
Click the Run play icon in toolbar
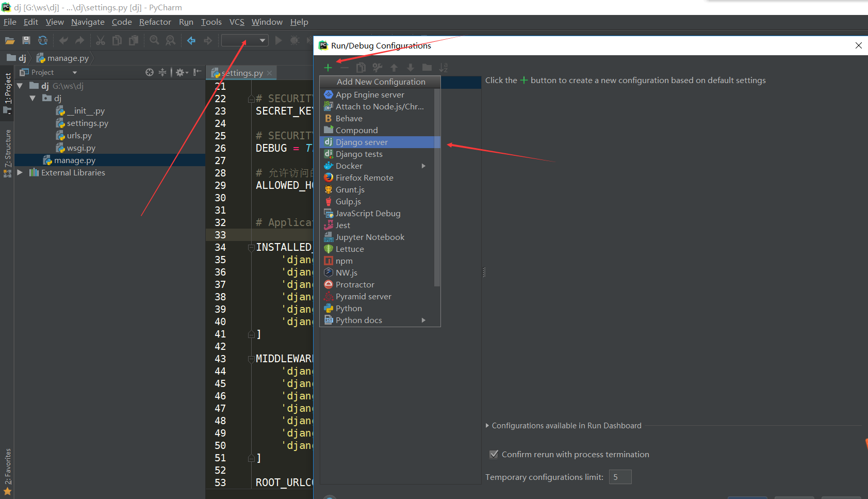pyautogui.click(x=279, y=40)
